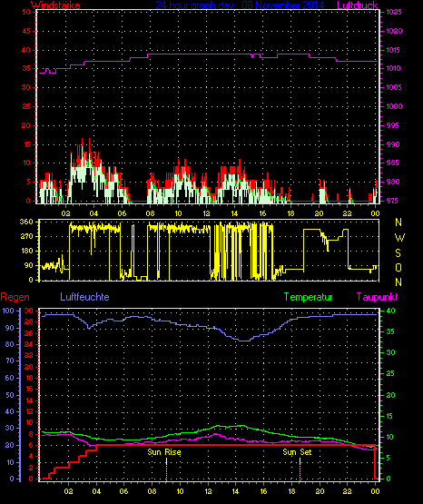Click the 'Sun Set' label
Screen dimensions: 423x504
coord(297,452)
